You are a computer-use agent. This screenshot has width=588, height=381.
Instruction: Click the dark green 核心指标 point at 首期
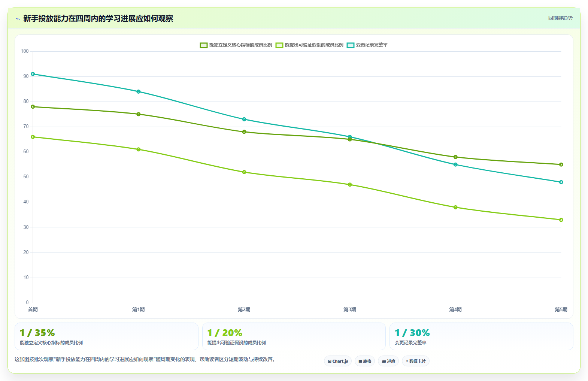click(33, 107)
